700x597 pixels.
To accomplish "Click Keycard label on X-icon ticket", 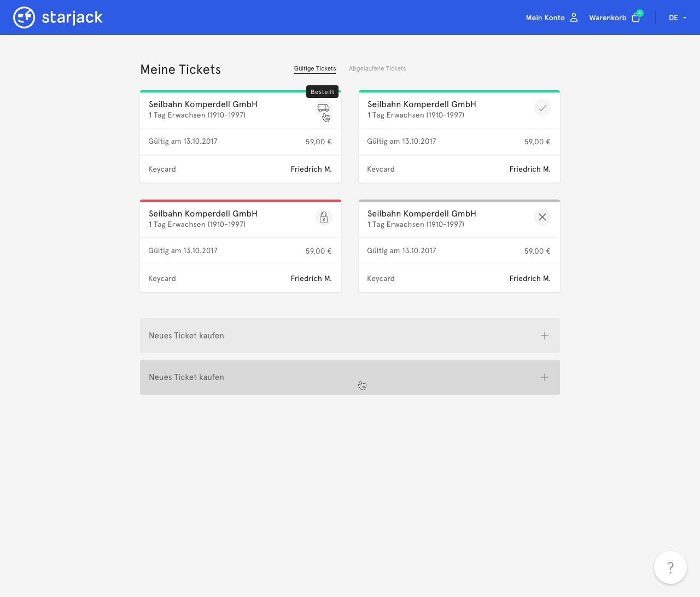I will 381,278.
